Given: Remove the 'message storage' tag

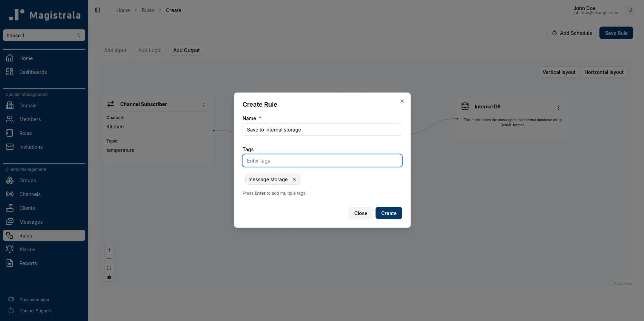Looking at the screenshot, I should pyautogui.click(x=294, y=179).
